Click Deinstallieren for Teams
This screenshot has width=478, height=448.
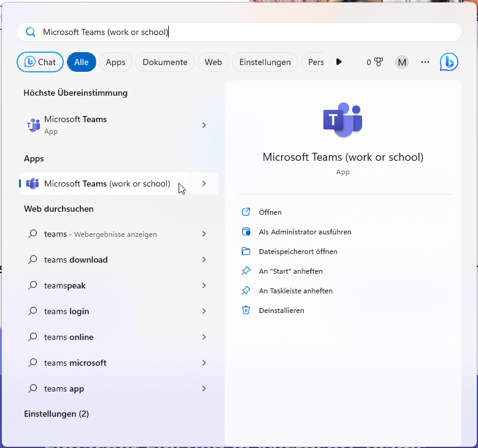pyautogui.click(x=281, y=311)
